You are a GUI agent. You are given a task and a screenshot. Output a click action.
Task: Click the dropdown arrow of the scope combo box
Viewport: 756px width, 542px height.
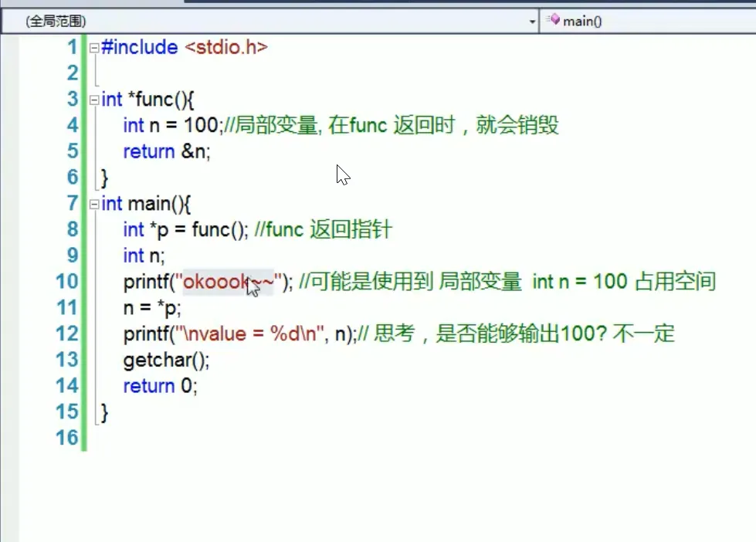[x=532, y=21]
